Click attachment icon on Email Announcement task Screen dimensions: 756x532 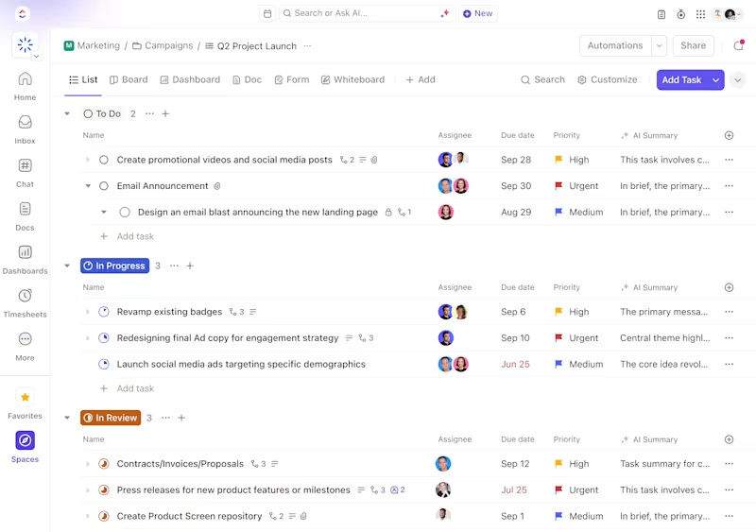click(x=217, y=186)
